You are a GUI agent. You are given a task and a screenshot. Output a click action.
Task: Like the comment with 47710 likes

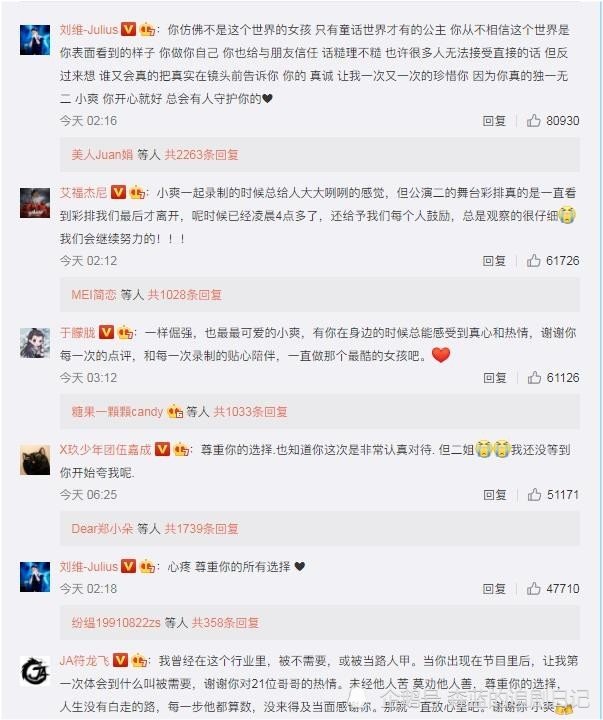point(533,589)
